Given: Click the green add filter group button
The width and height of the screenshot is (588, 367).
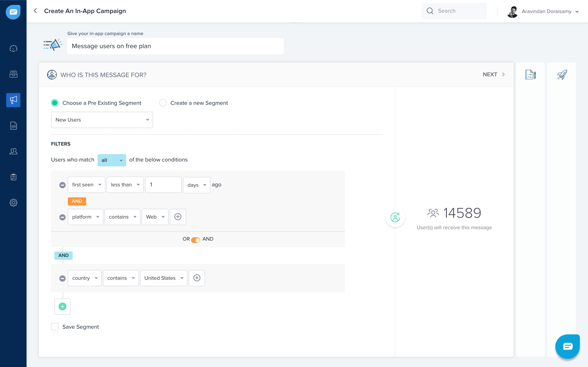Looking at the screenshot, I should [62, 307].
